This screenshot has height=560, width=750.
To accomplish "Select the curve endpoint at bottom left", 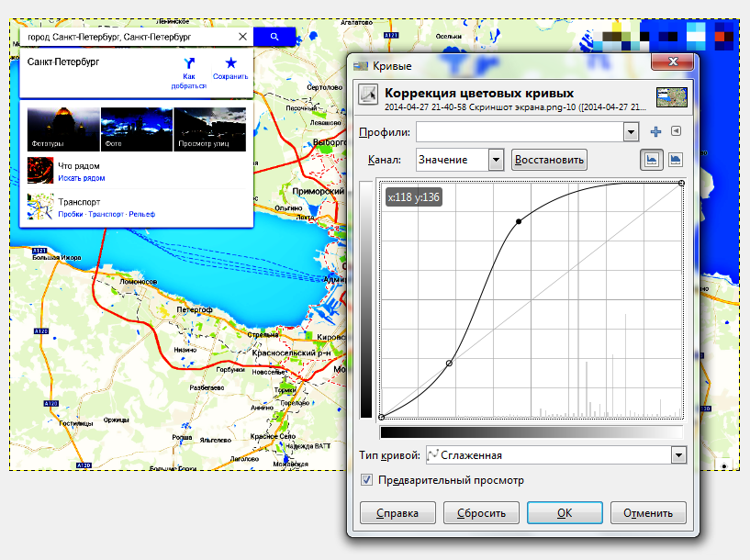I will [x=381, y=417].
